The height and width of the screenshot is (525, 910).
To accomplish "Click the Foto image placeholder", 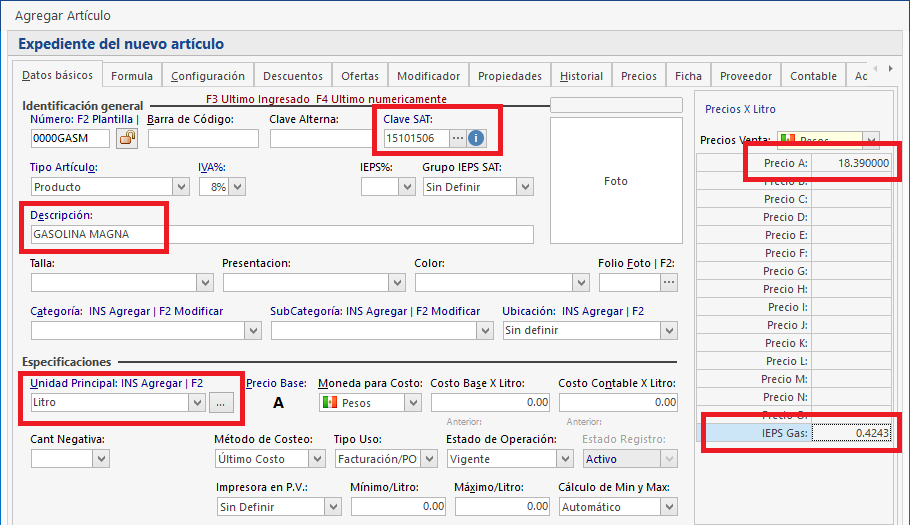I will (x=615, y=181).
